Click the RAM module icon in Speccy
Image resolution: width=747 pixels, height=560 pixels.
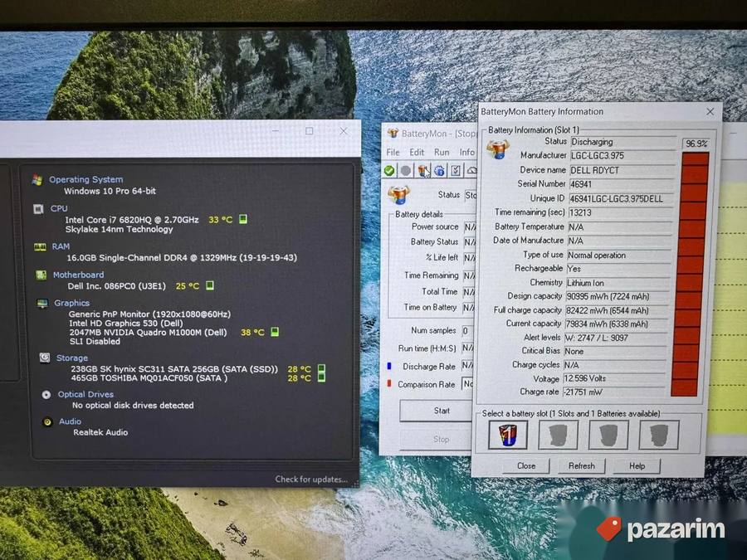click(x=40, y=246)
